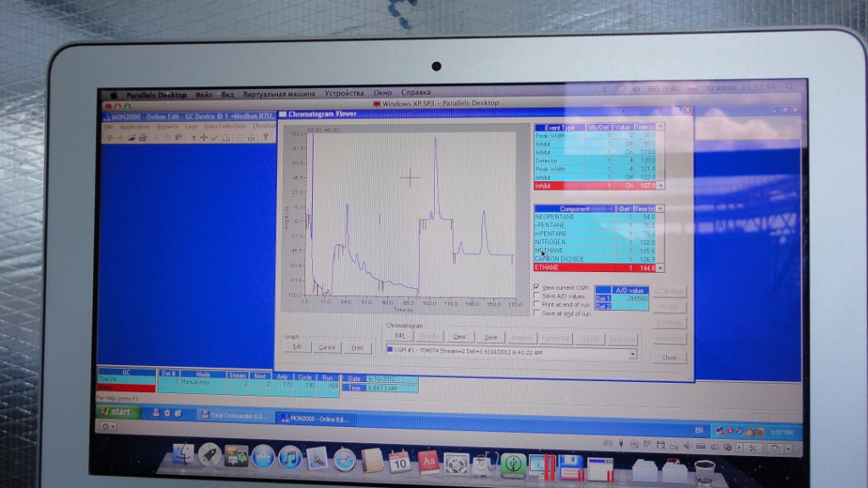Viewport: 868px width, 488px height.
Task: Open the App Store in the Dock
Action: (263, 457)
